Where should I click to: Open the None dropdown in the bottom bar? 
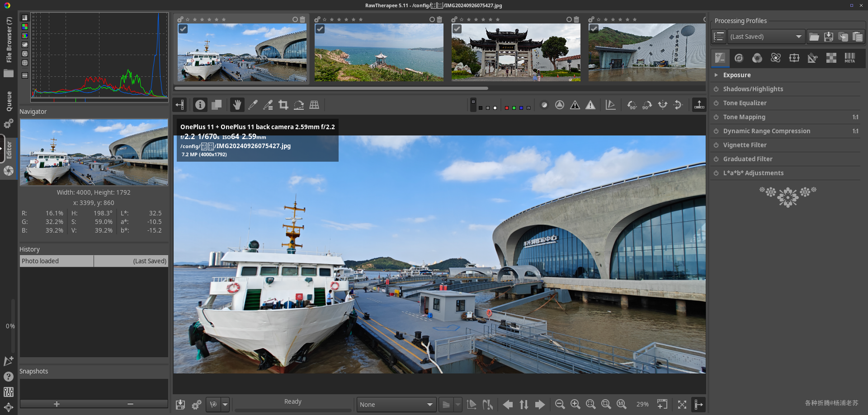point(396,405)
